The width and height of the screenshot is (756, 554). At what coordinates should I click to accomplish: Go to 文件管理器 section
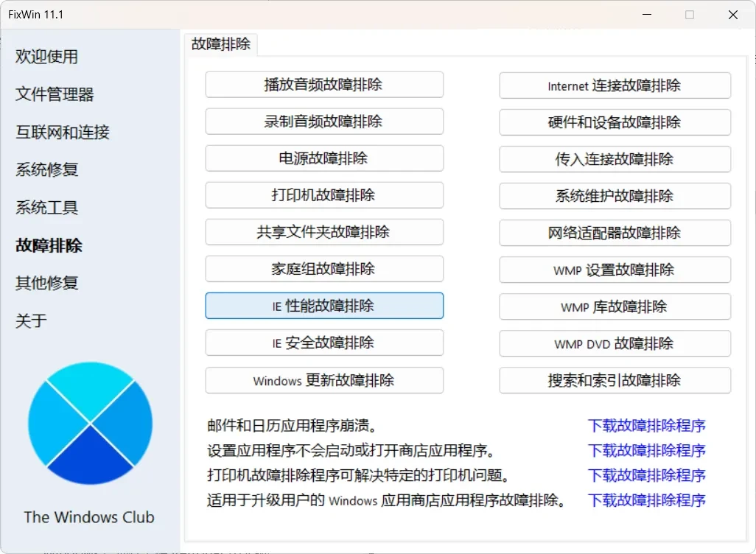click(x=55, y=94)
